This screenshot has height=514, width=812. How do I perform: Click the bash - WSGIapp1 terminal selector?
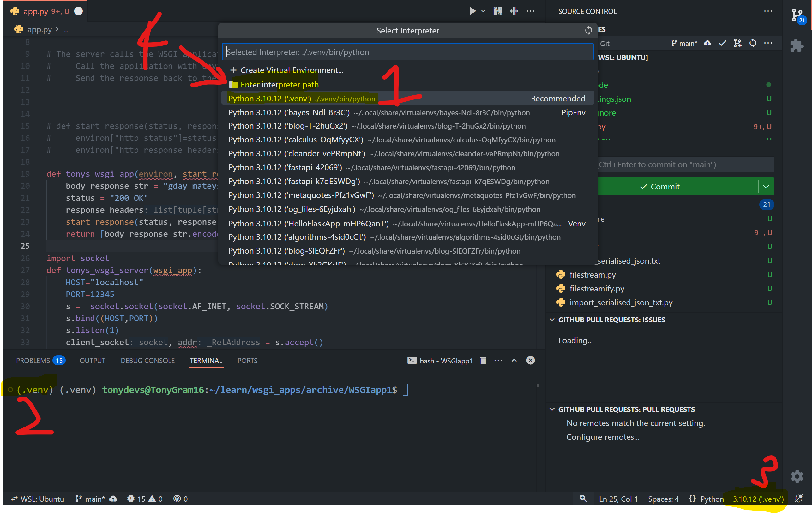coord(439,361)
